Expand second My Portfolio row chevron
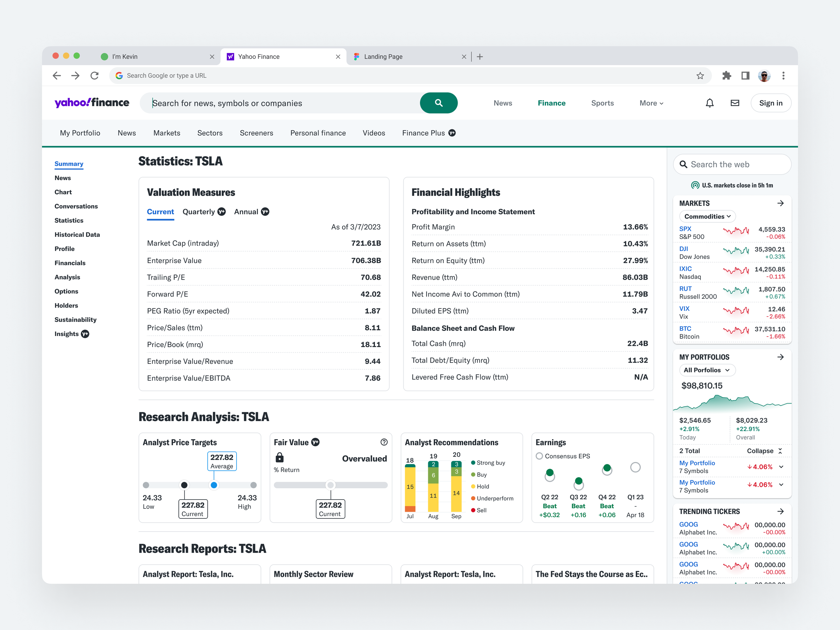The height and width of the screenshot is (630, 840). click(x=781, y=485)
